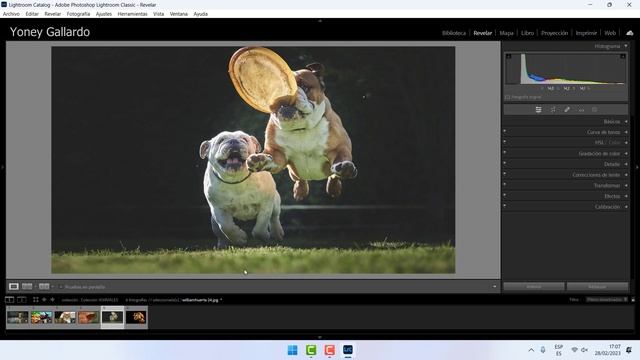
Task: Switch to Loupe view in toolbar
Action: coord(14,287)
